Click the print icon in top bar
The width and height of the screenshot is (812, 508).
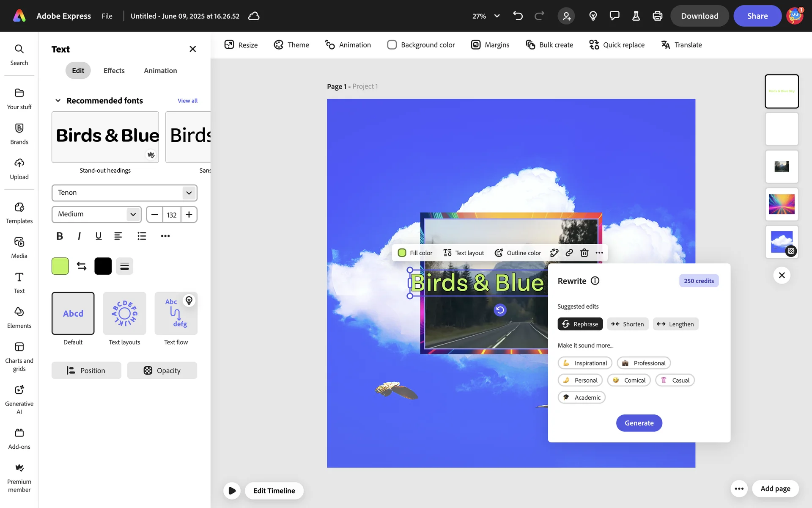657,16
